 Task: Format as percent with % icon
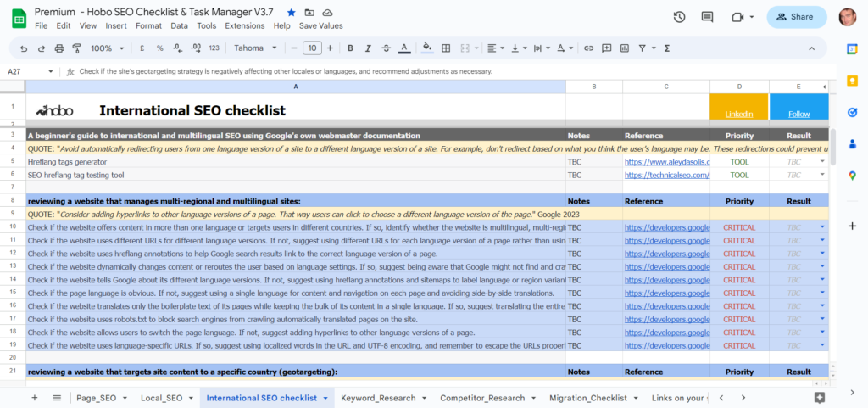160,48
